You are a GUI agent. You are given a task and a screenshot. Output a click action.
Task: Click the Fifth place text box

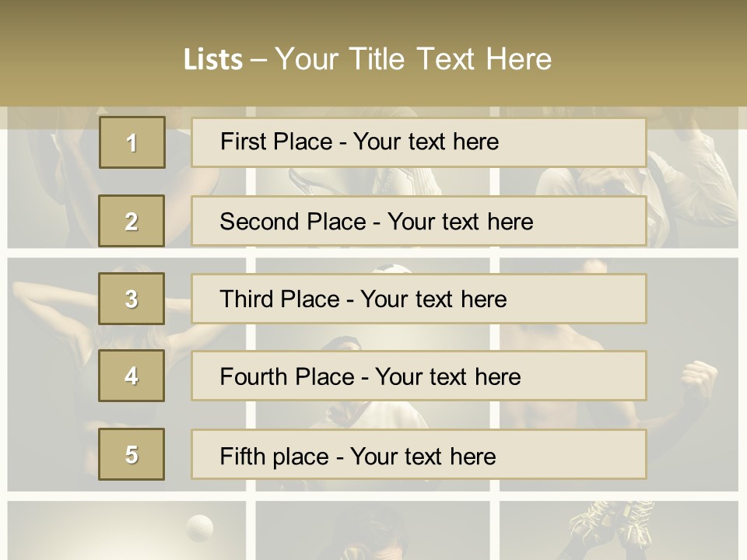pyautogui.click(x=418, y=454)
